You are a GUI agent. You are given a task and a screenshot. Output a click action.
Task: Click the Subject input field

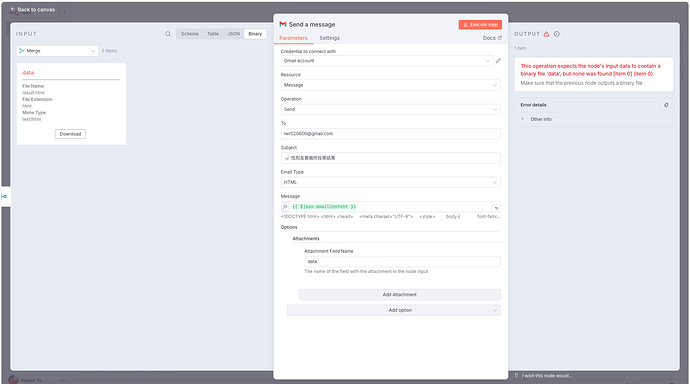point(390,158)
